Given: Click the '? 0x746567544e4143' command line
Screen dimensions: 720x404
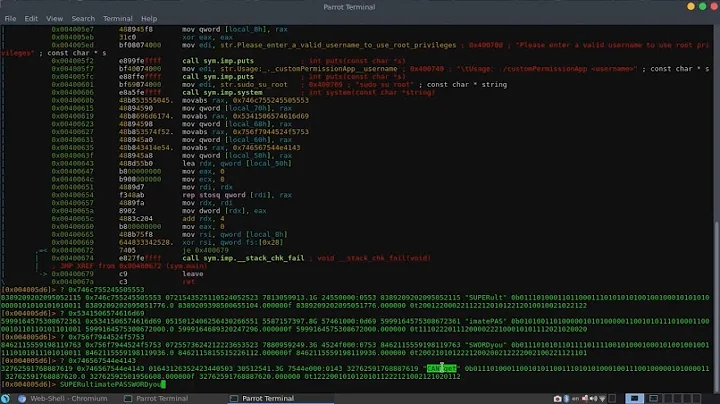Looking at the screenshot, I should coord(98,360).
